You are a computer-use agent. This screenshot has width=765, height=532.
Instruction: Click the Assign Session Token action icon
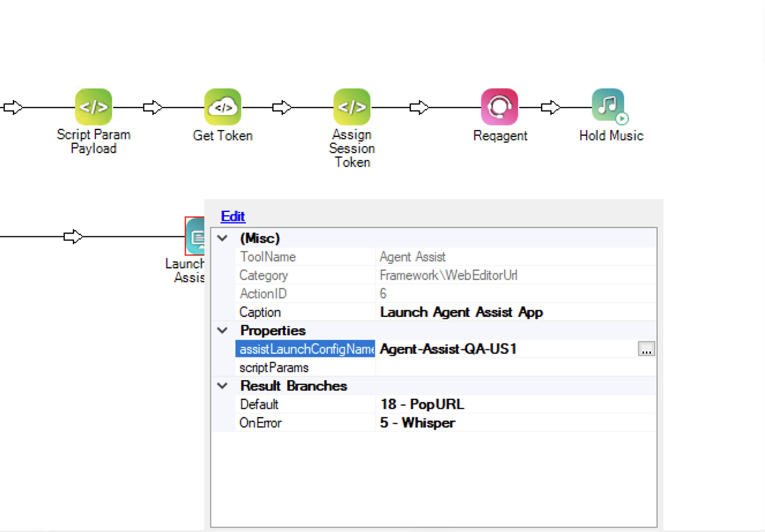(352, 107)
